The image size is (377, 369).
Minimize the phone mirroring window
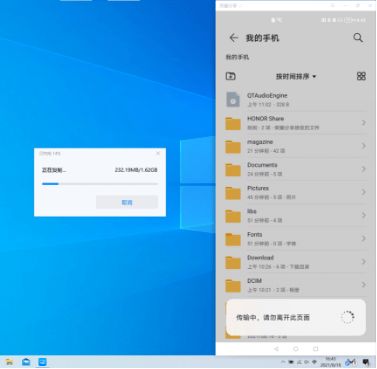(345, 6)
